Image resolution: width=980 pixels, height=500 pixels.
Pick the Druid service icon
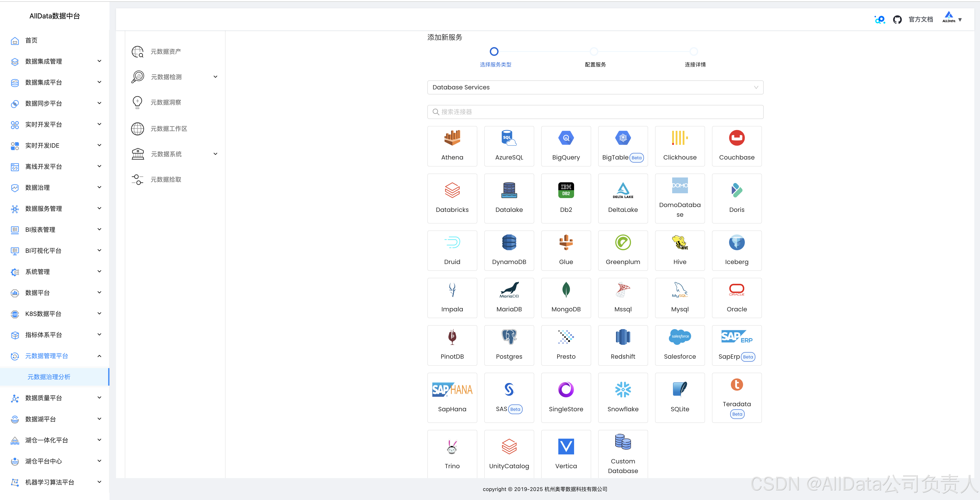[x=452, y=242]
